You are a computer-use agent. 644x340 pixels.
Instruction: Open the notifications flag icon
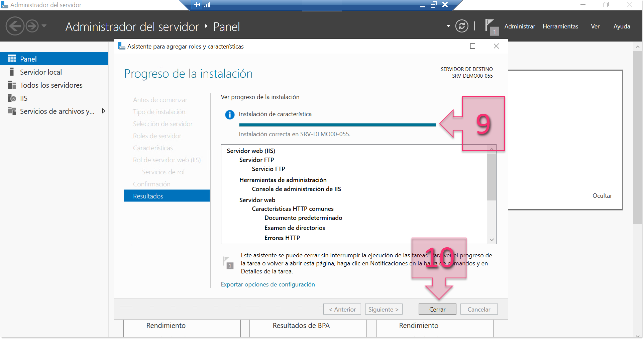click(491, 26)
